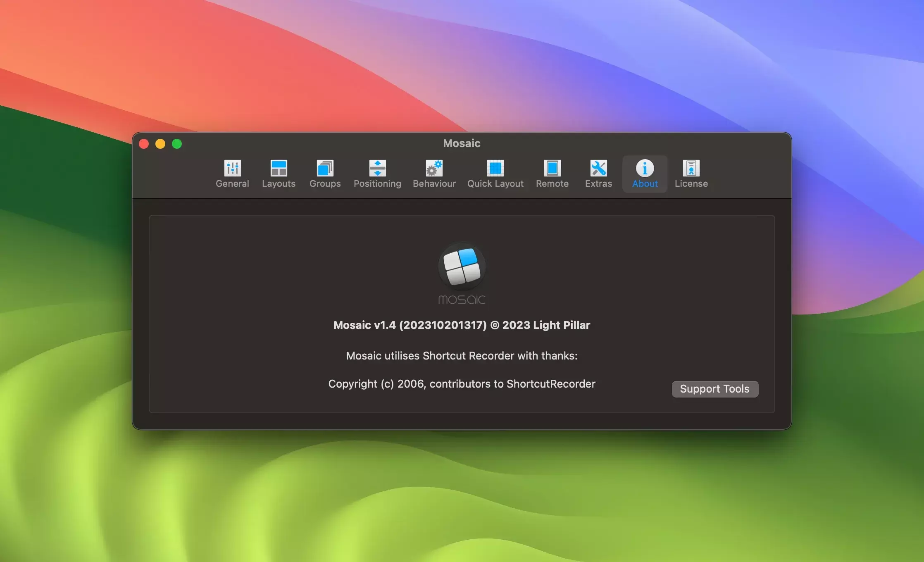Close the Mosaic window

pyautogui.click(x=144, y=144)
